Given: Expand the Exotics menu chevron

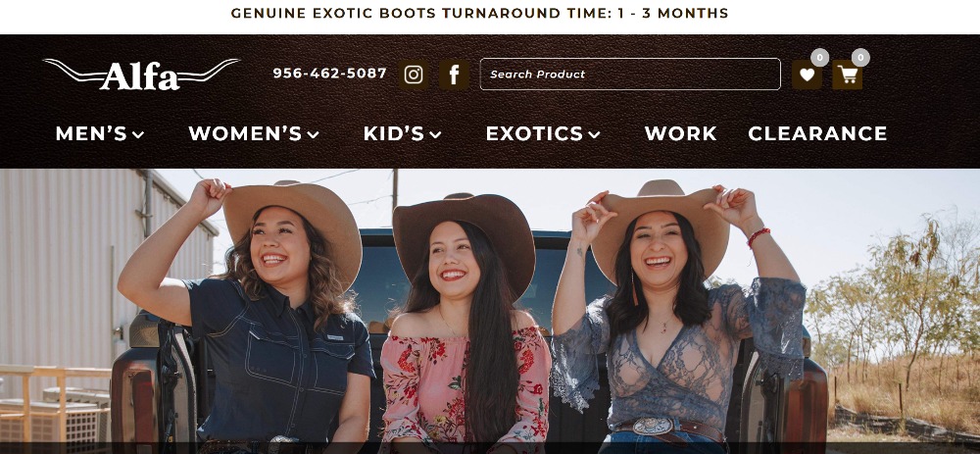Looking at the screenshot, I should point(594,134).
